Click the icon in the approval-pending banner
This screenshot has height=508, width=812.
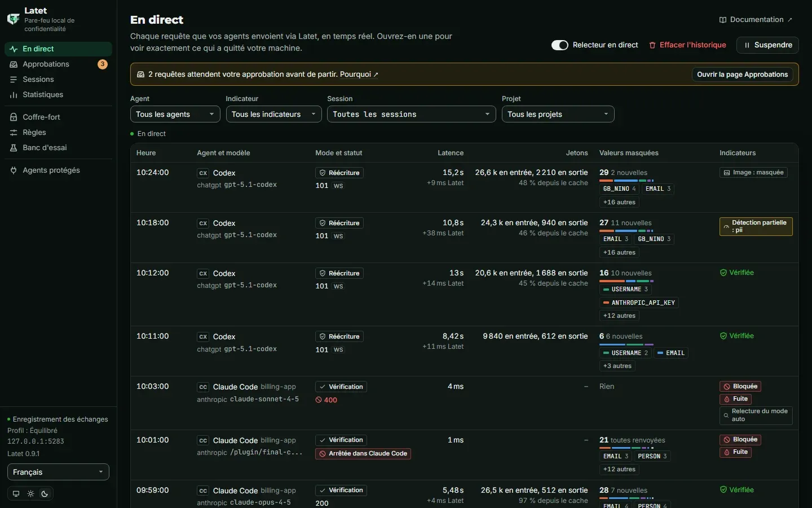141,75
